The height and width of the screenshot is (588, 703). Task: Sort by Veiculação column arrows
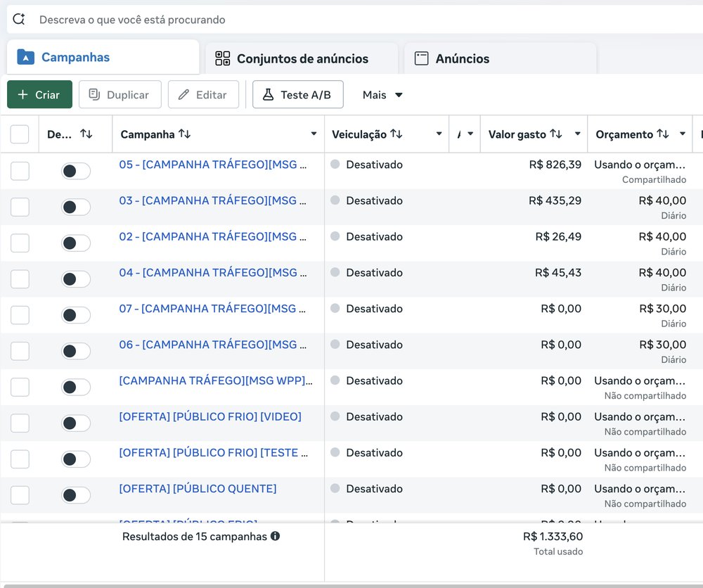pyautogui.click(x=396, y=134)
